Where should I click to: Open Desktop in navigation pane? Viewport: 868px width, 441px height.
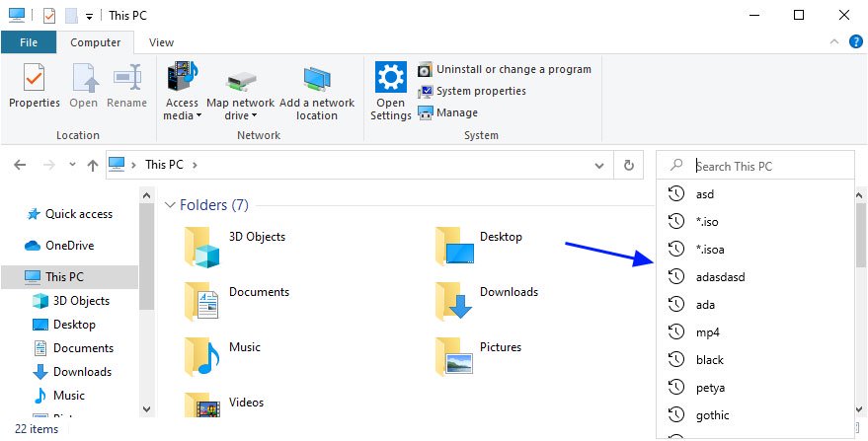[64, 325]
